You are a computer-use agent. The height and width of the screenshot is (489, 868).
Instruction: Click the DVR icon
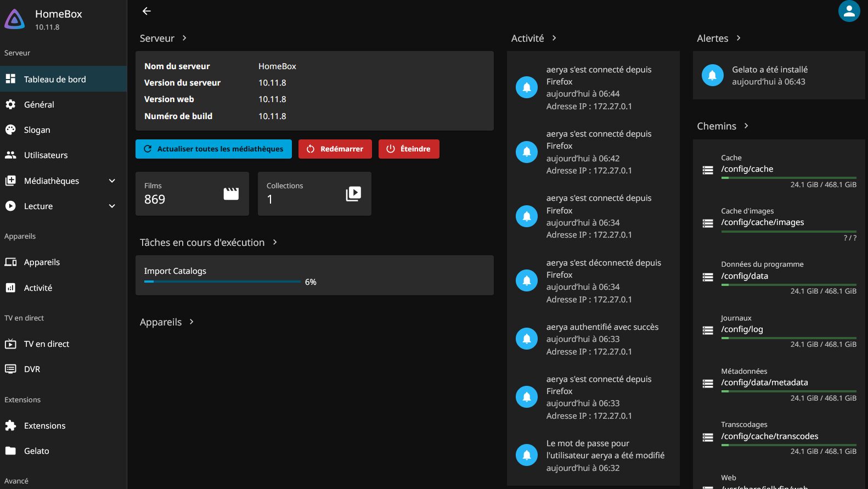point(10,369)
